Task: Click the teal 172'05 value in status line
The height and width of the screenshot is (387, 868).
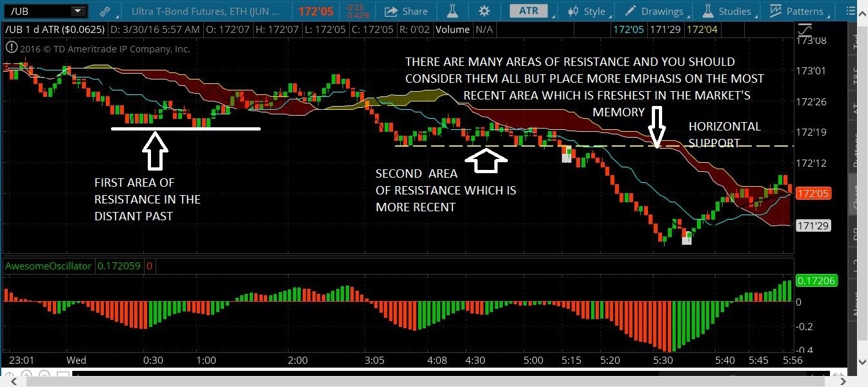Action: 629,29
